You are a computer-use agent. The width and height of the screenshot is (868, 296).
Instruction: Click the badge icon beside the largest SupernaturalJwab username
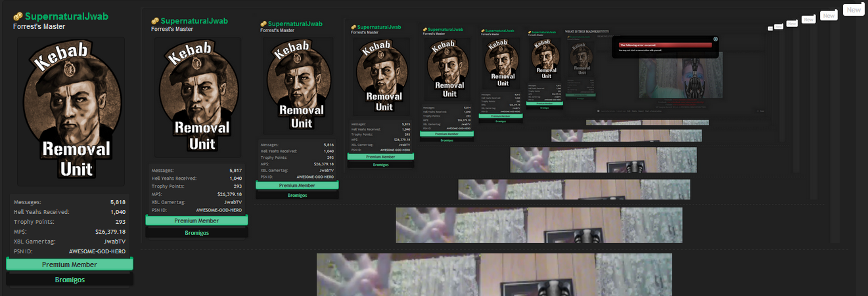point(18,16)
